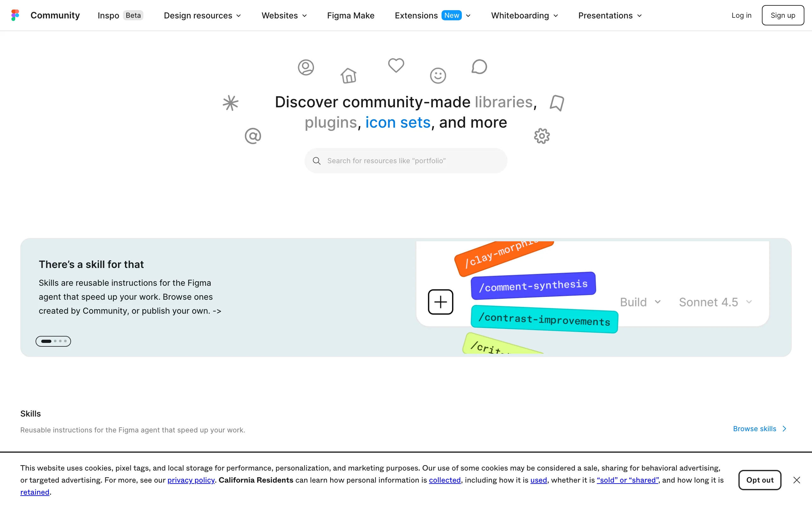812x508 pixels.
Task: Click the /comment-synthesis skill tag
Action: (533, 285)
